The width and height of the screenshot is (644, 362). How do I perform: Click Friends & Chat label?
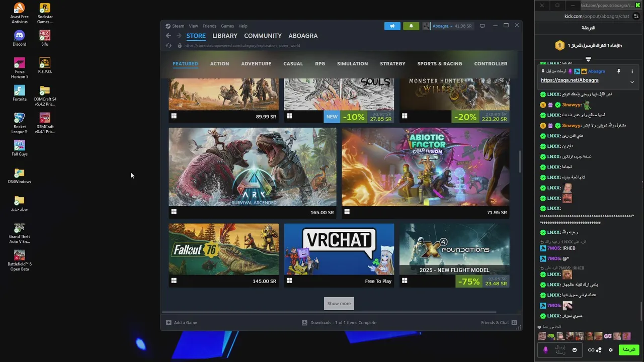click(x=495, y=323)
